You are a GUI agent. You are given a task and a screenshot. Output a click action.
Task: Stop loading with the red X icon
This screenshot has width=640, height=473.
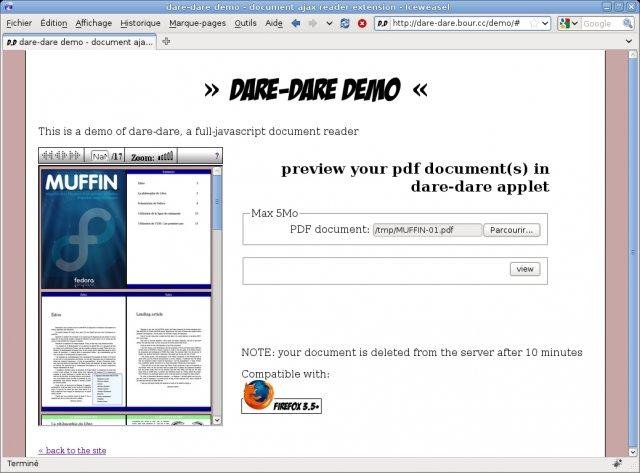[362, 23]
